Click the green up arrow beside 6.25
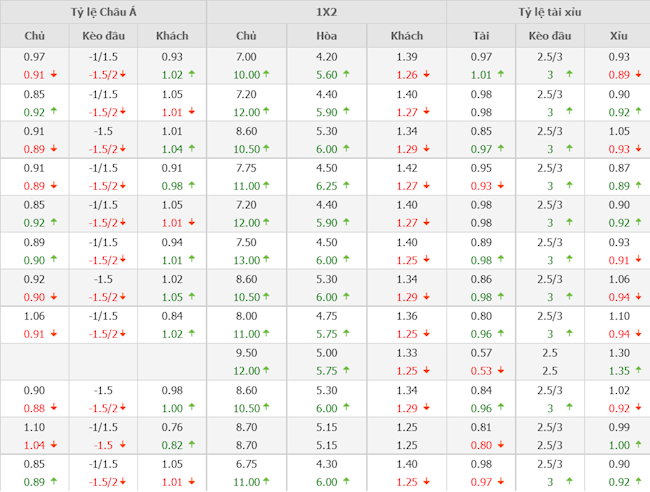 [x=345, y=186]
